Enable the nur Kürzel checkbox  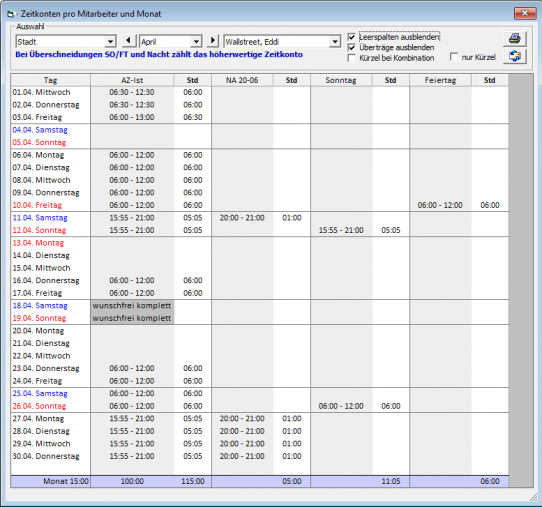(x=454, y=57)
